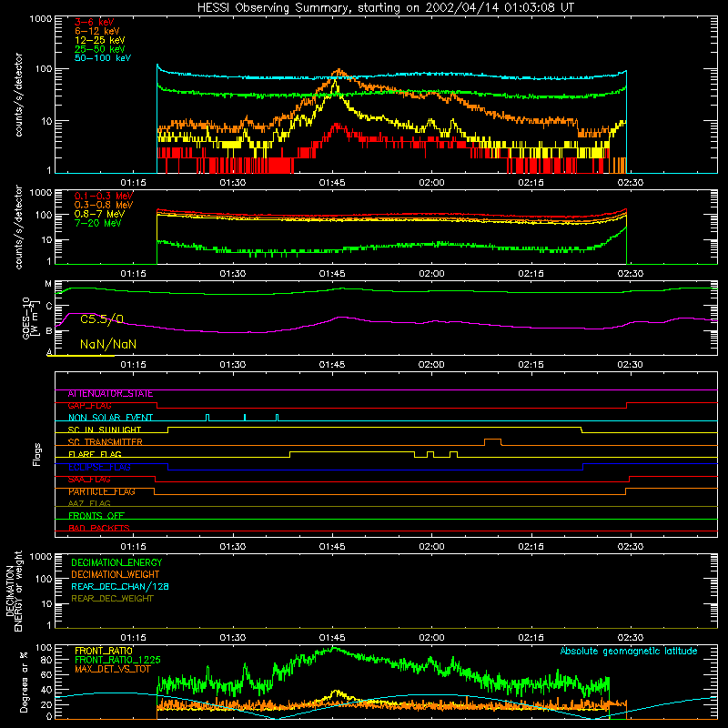Click the 12-25 keV legend entry
This screenshot has height=728, width=728.
tap(100, 40)
